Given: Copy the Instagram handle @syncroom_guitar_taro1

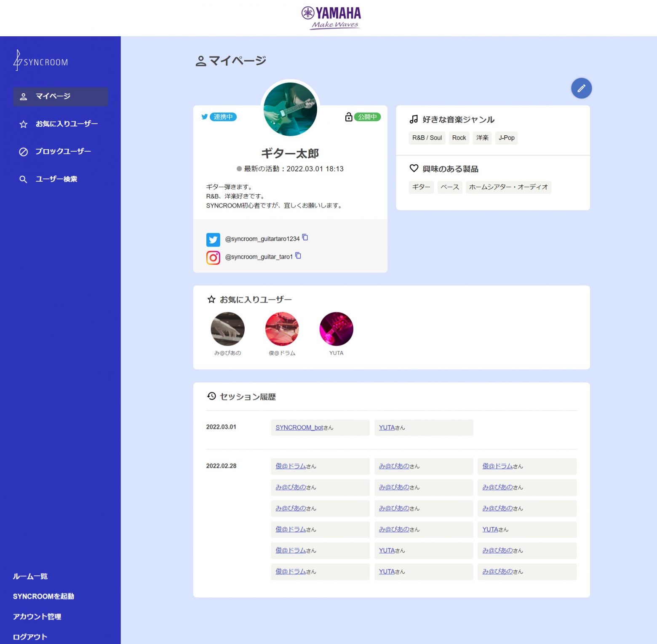Looking at the screenshot, I should pos(298,256).
